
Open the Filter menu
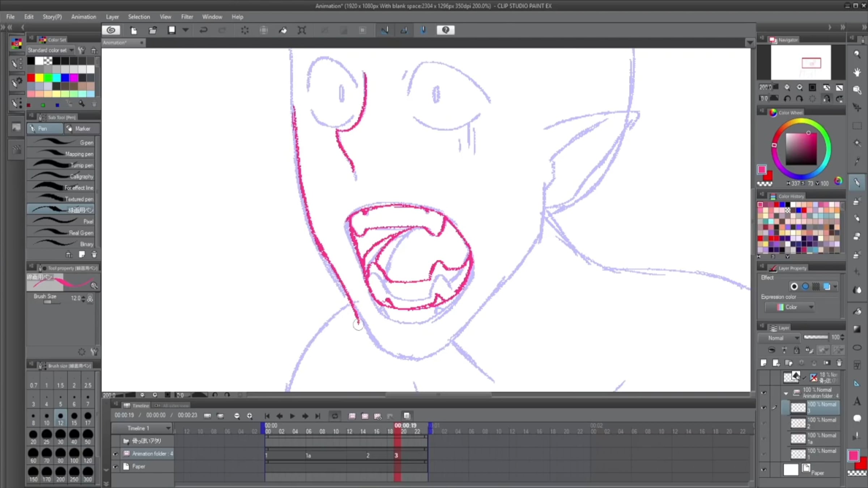pyautogui.click(x=187, y=17)
